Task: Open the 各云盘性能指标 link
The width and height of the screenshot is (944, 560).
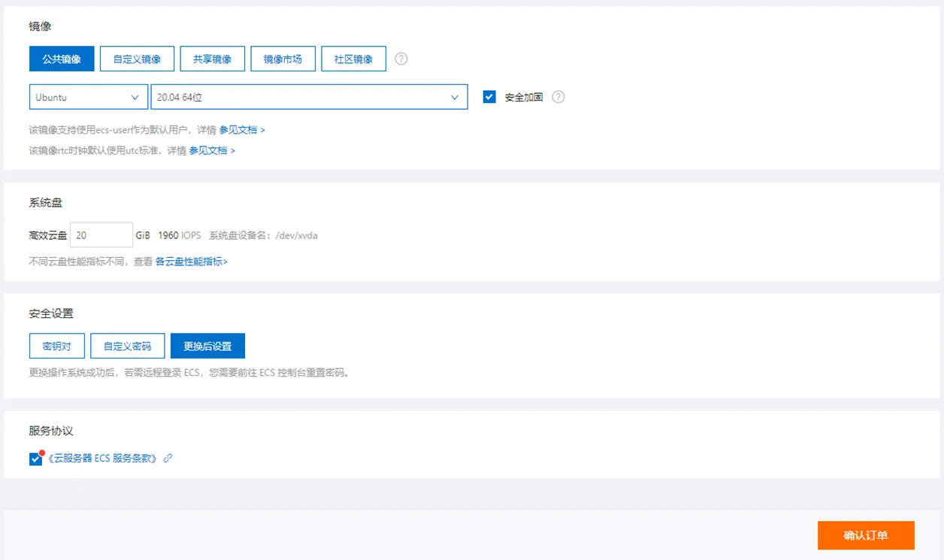Action: [x=192, y=262]
